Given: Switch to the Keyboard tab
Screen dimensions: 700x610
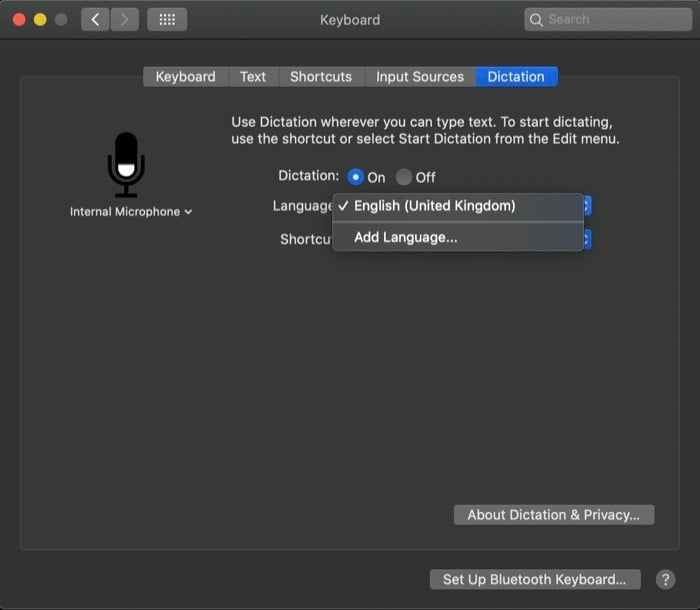Looking at the screenshot, I should pos(186,77).
